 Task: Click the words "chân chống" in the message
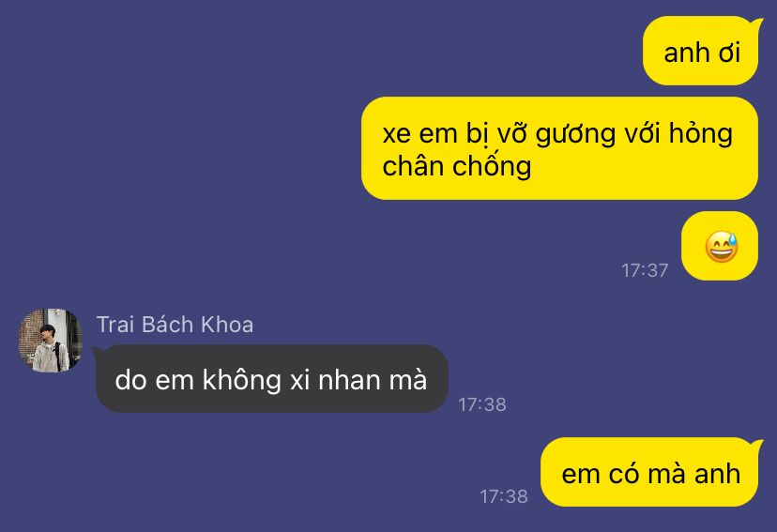click(457, 166)
